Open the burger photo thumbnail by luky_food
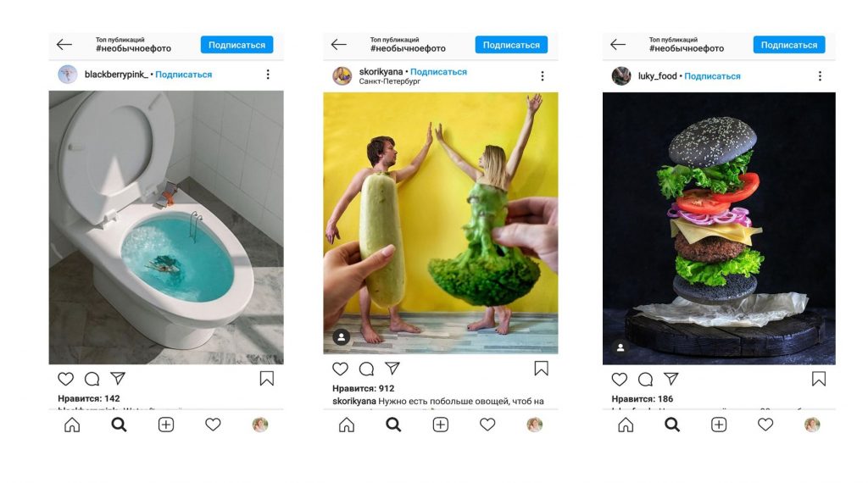Image resolution: width=868 pixels, height=483 pixels. (719, 229)
